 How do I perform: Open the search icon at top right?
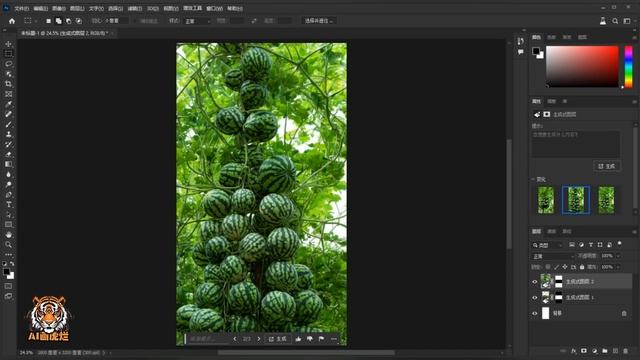pyautogui.click(x=615, y=21)
